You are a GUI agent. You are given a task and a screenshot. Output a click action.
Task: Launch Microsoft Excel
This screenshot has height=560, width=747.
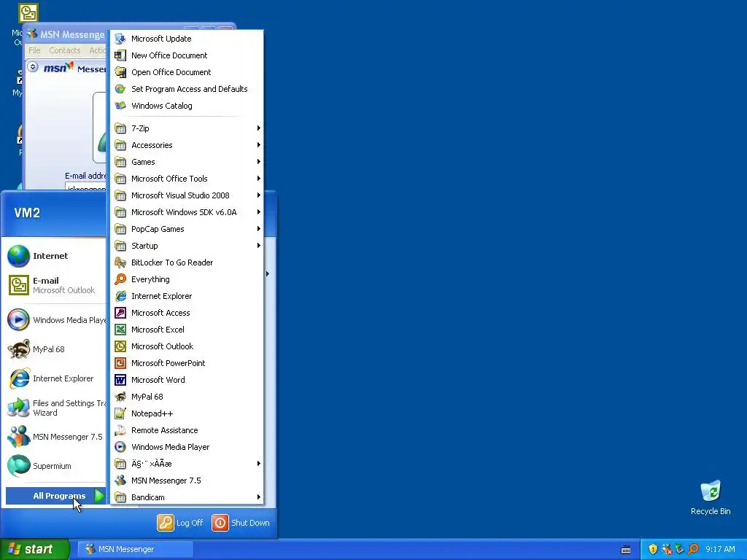tap(187, 330)
